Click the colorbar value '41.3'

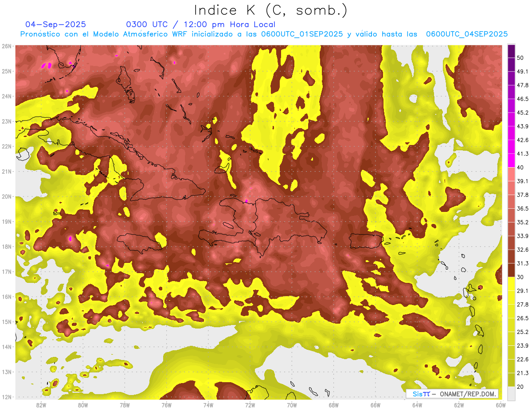523,154
